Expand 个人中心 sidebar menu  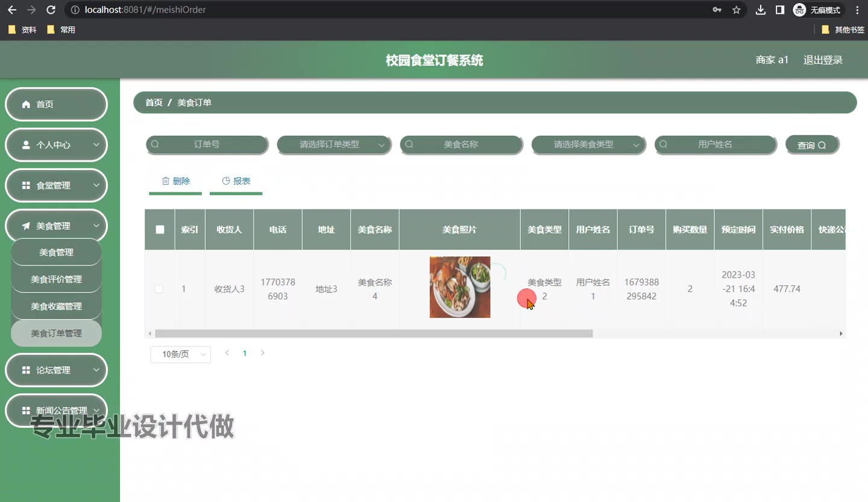57,145
